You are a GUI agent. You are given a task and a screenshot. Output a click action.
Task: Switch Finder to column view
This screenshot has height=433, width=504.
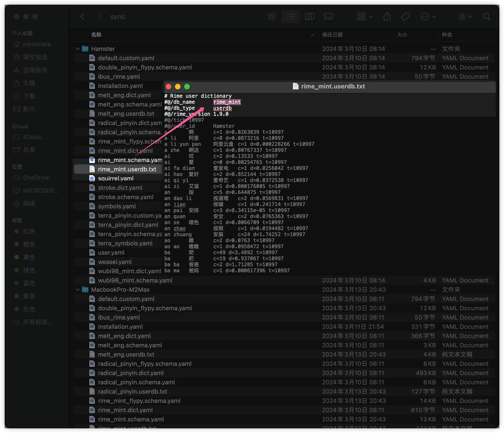pyautogui.click(x=309, y=16)
